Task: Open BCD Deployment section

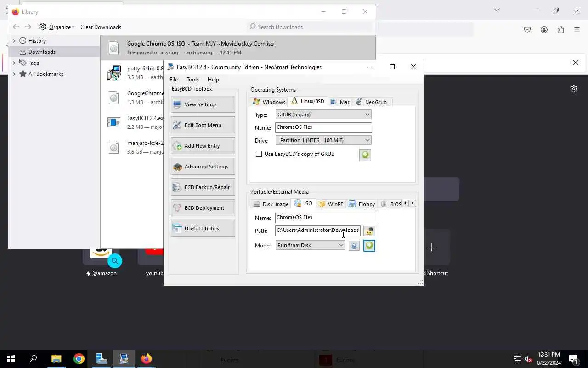Action: pyautogui.click(x=203, y=208)
